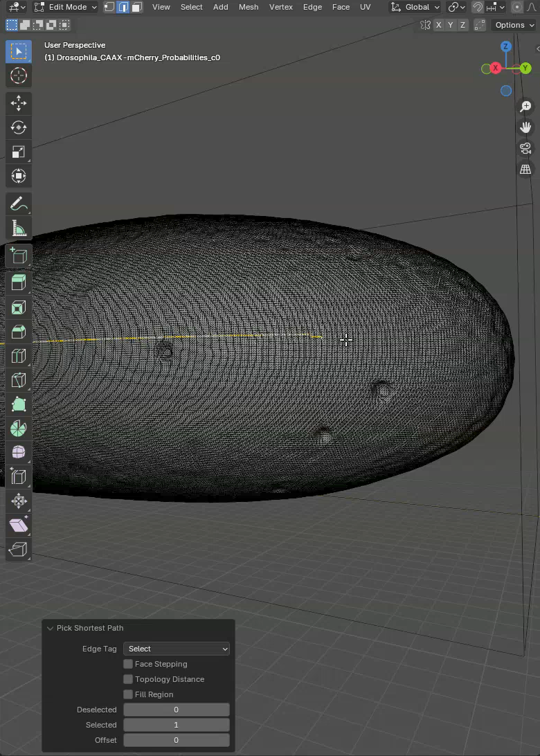Screen dimensions: 540x756
Task: Click the Offset value field
Action: tap(177, 740)
